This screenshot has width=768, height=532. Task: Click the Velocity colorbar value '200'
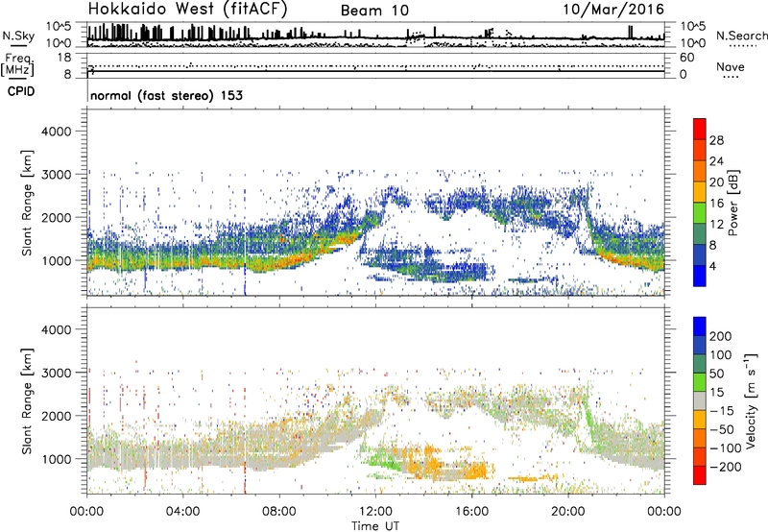tap(721, 336)
